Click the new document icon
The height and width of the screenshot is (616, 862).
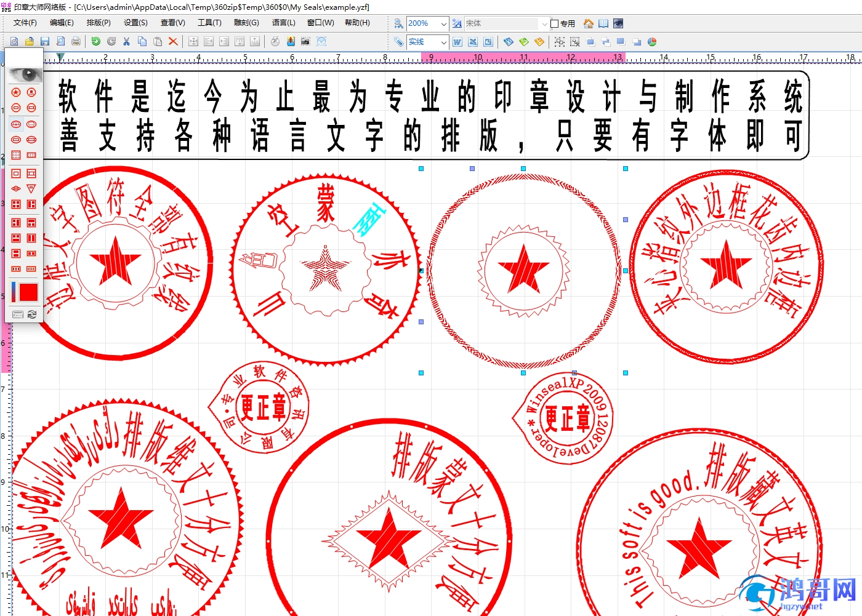click(x=14, y=41)
